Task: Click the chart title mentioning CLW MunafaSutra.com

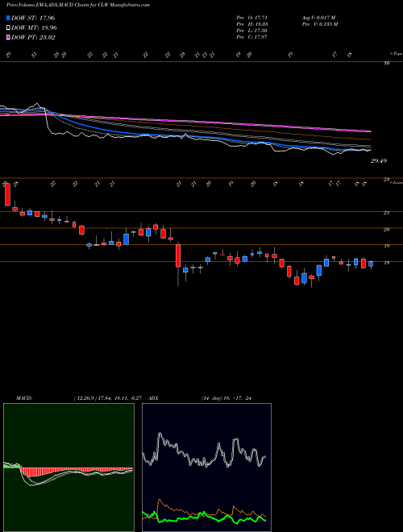Action: coord(78,5)
